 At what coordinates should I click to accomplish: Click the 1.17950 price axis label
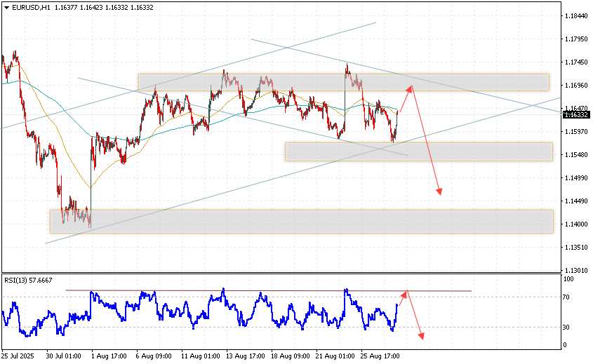[x=576, y=39]
